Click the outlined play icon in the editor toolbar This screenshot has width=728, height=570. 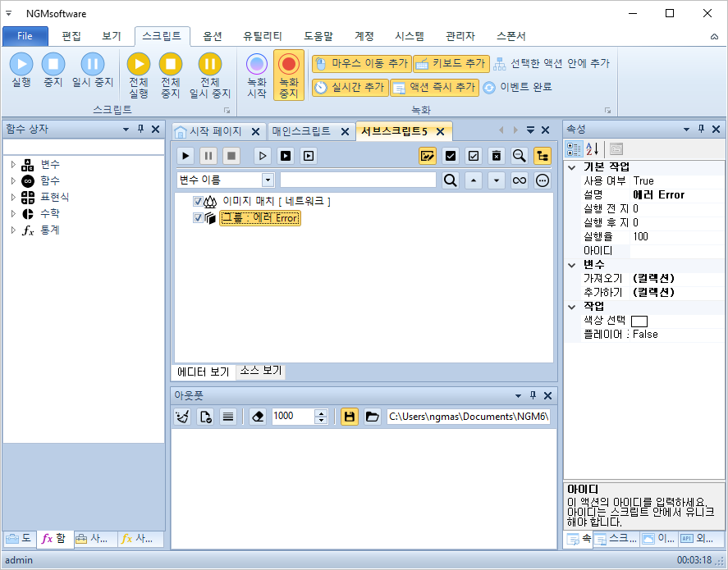click(x=263, y=156)
